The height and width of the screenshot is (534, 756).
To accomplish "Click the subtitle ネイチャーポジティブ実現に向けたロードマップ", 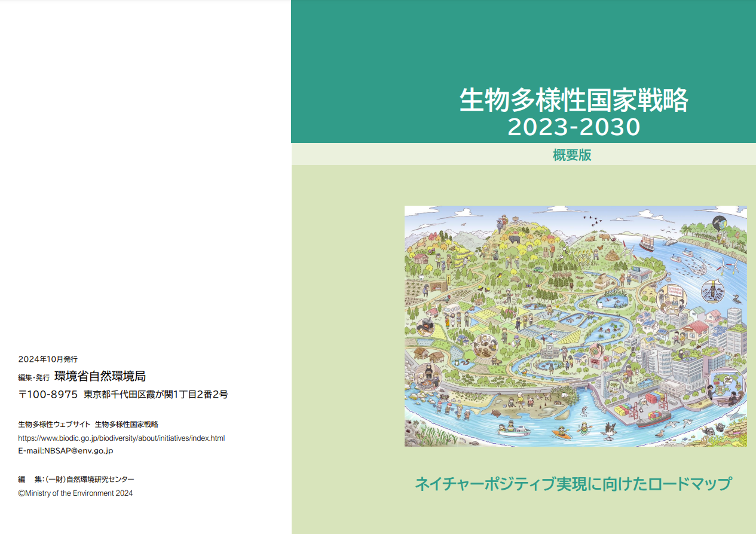I will tap(573, 483).
